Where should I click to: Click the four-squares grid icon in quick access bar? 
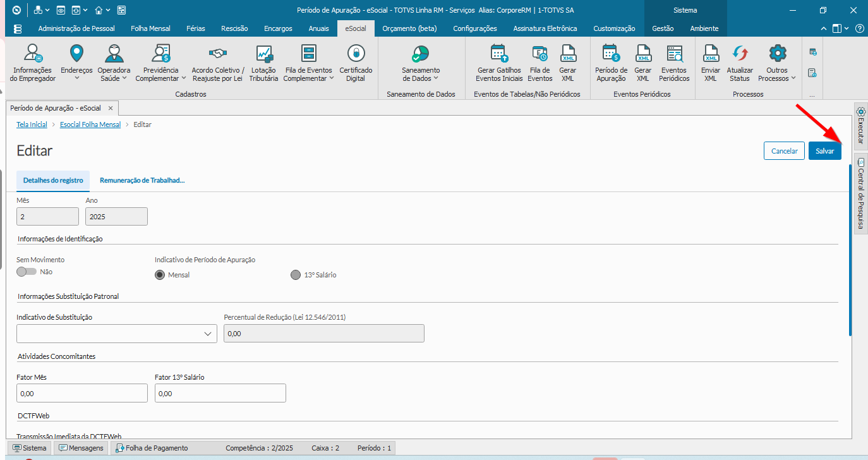click(x=121, y=10)
